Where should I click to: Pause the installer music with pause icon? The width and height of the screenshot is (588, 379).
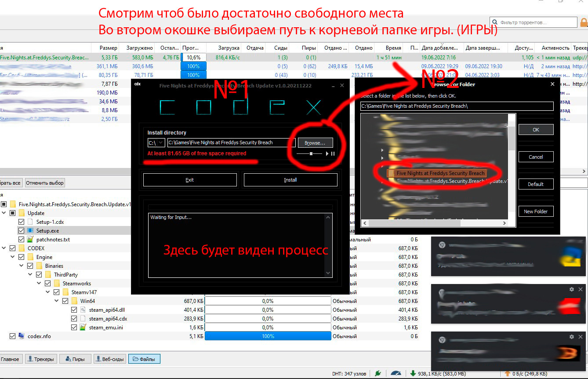[x=333, y=154]
